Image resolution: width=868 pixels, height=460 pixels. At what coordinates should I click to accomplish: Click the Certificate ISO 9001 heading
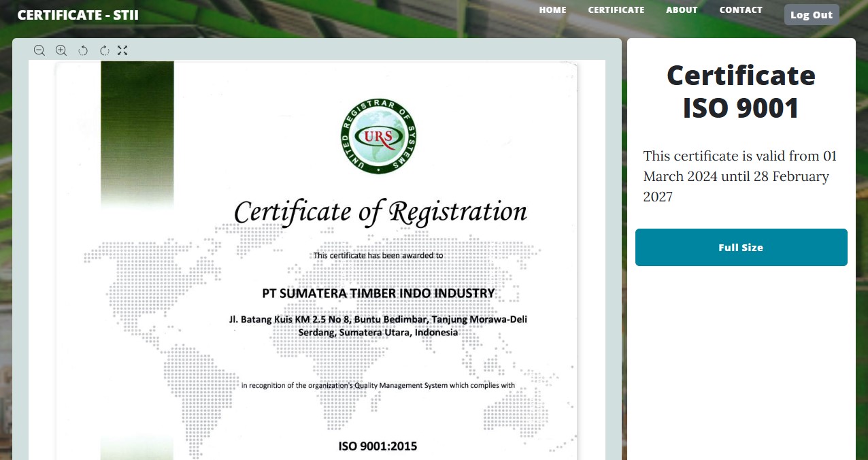[741, 92]
